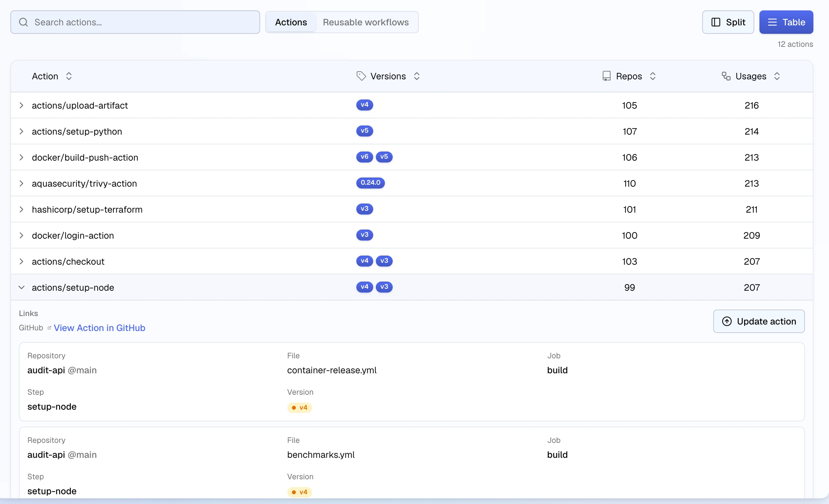
Task: Click the 12 actions count label
Action: point(795,44)
